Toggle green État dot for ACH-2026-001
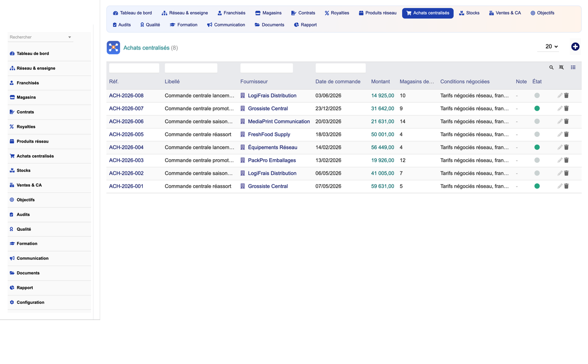 coord(537,186)
